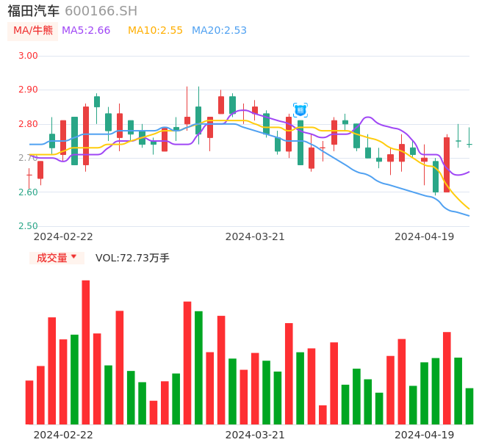Click 2024-02-22 date under volume chart
This screenshot has width=504, height=445.
click(63, 435)
